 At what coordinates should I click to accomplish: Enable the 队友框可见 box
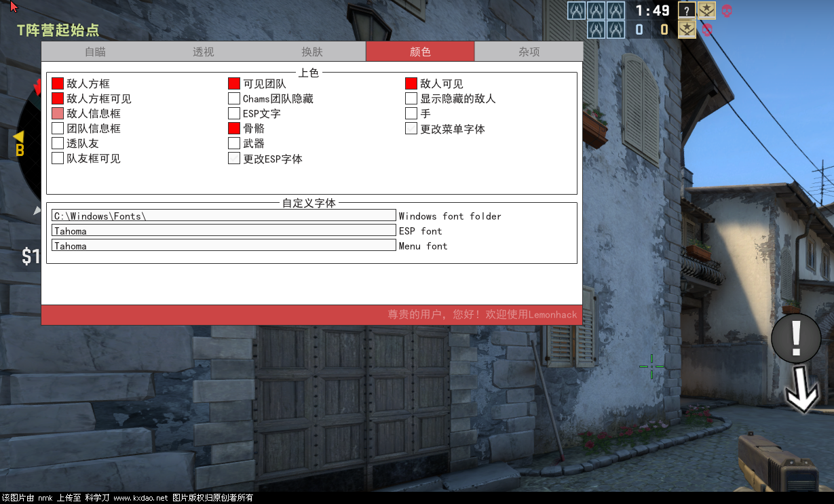click(x=58, y=158)
